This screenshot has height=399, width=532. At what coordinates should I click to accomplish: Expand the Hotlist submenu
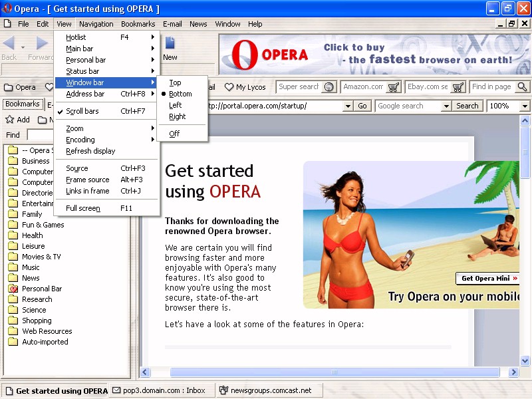click(107, 37)
